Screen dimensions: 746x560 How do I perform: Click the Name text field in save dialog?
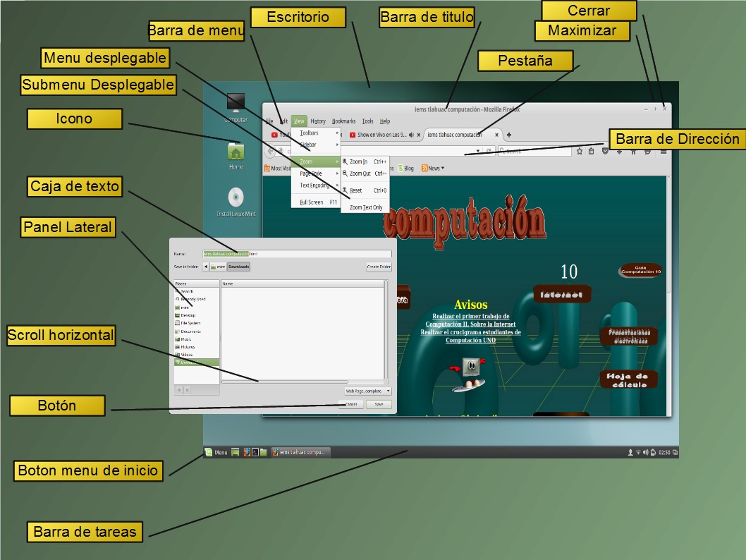tap(296, 254)
